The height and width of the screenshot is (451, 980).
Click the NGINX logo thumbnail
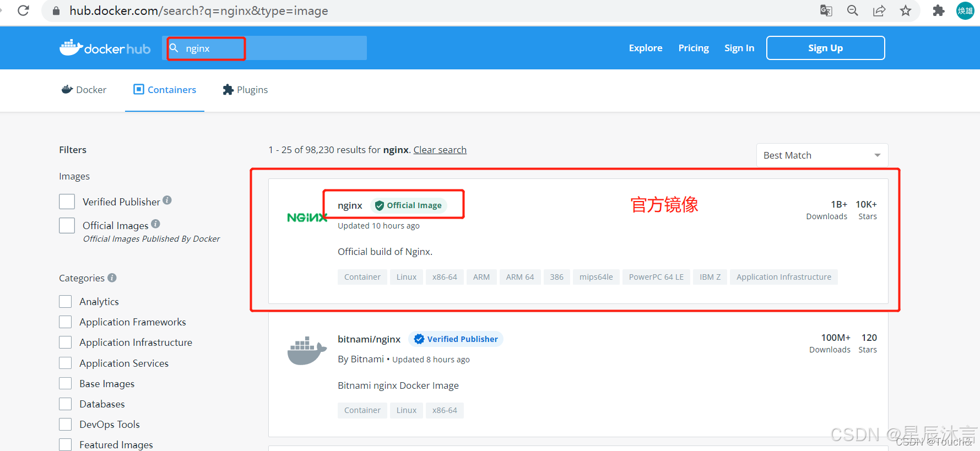[x=307, y=218]
